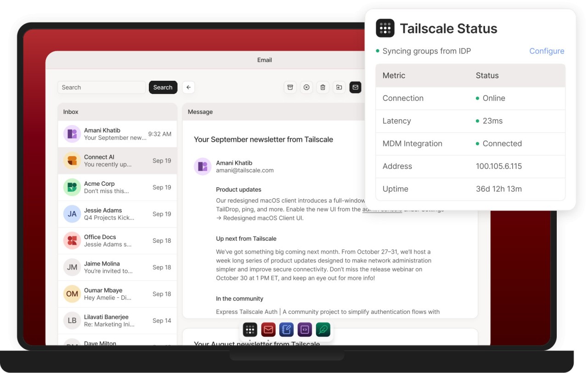Viewport: 588px width, 373px height.
Task: Open Acme Corp "Don't miss this" email
Action: (118, 187)
